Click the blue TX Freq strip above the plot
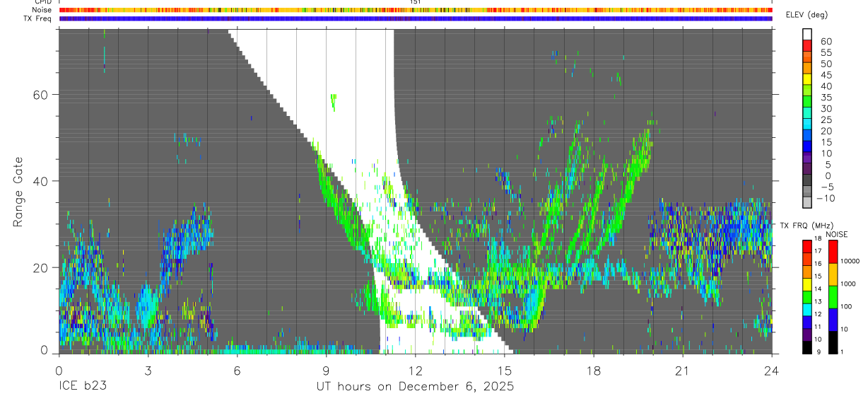The image size is (868, 401). point(416,18)
